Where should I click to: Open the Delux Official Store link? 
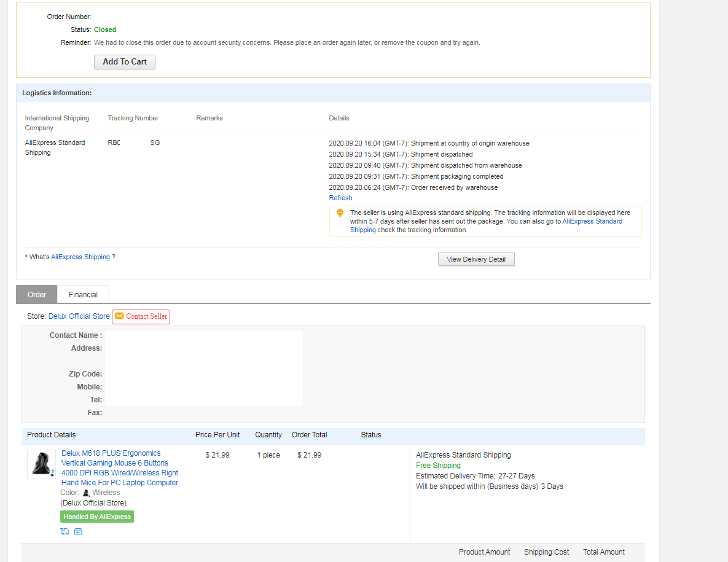point(79,316)
